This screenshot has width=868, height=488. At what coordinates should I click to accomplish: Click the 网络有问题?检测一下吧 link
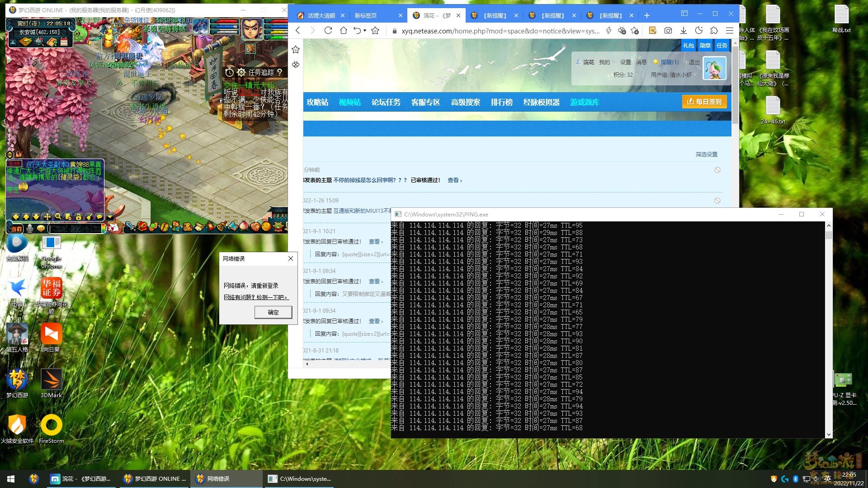[256, 297]
